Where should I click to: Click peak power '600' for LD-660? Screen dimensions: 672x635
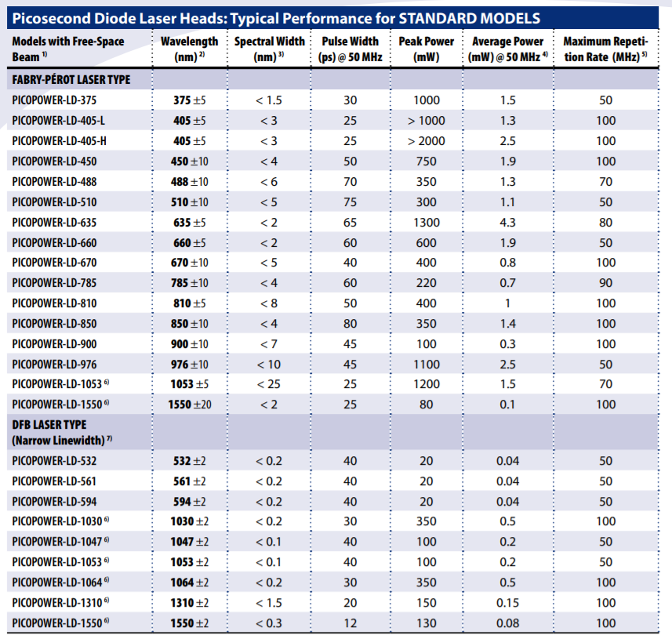(x=427, y=243)
